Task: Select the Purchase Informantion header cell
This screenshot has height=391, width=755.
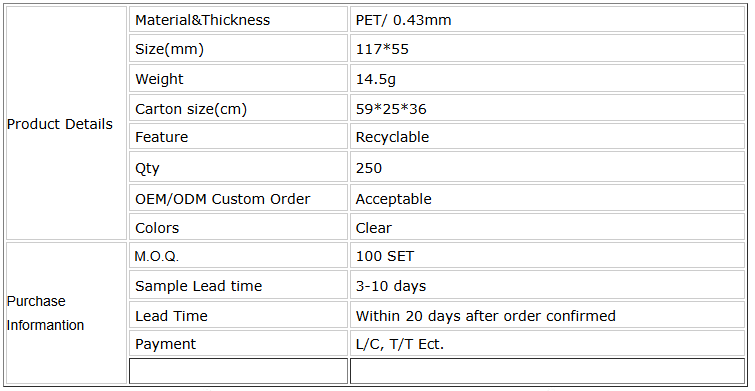Action: (66, 313)
